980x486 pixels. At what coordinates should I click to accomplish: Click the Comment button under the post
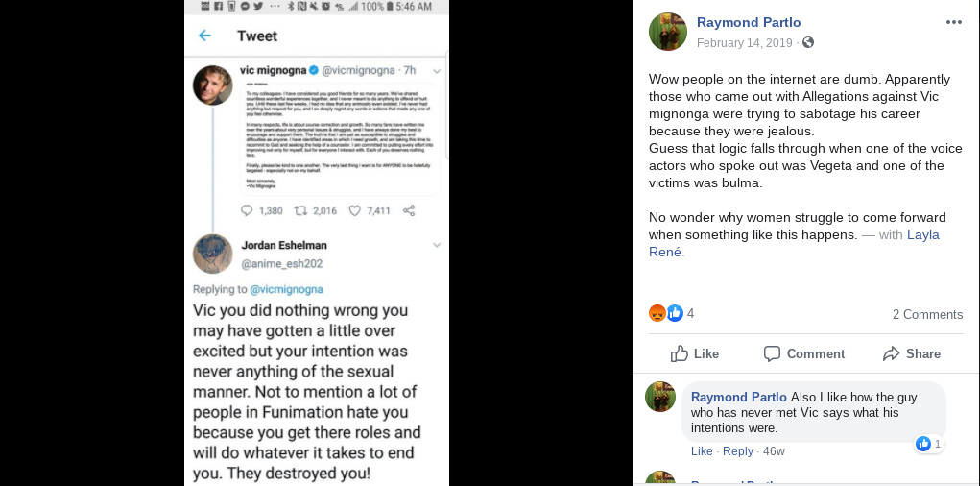pyautogui.click(x=803, y=353)
